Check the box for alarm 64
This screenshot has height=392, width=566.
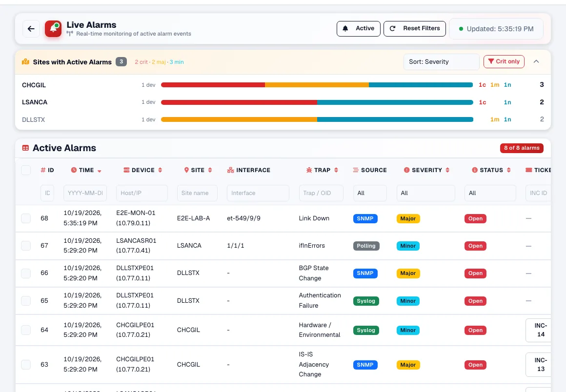[26, 330]
